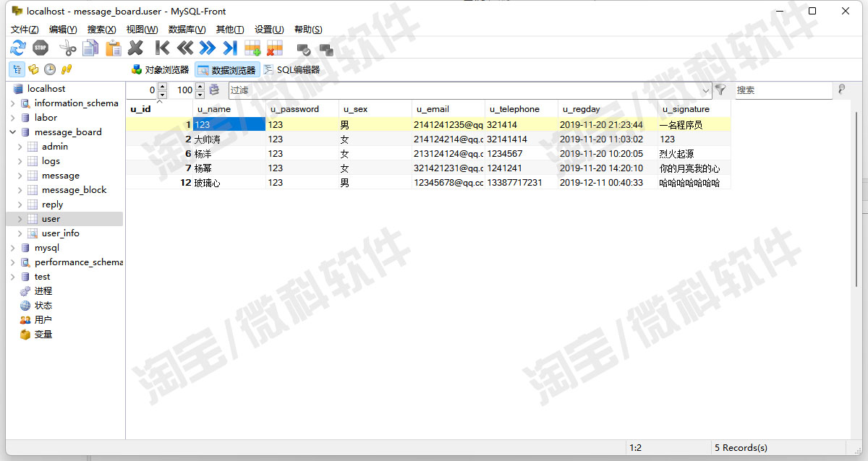This screenshot has height=461, width=868.
Task: Click the clock history icon
Action: (50, 69)
